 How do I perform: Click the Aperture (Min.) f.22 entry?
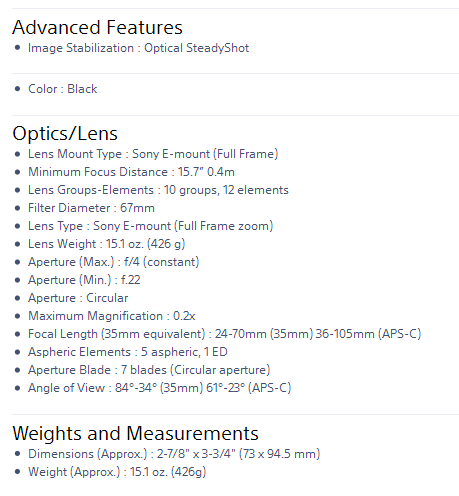pyautogui.click(x=84, y=280)
